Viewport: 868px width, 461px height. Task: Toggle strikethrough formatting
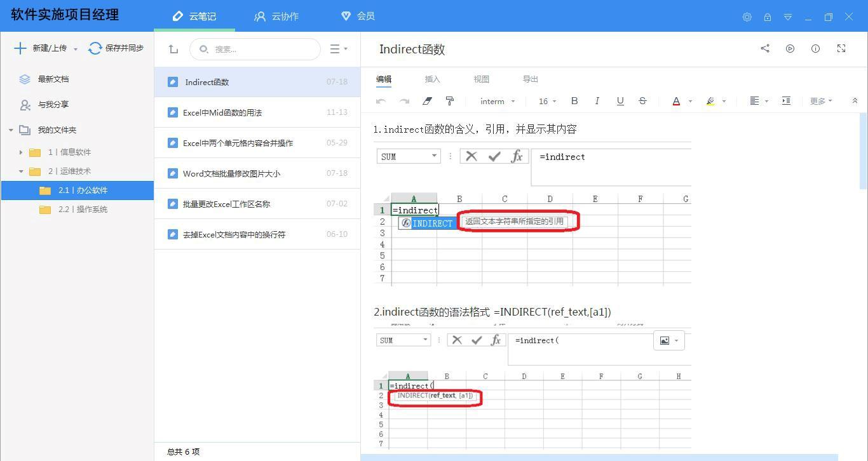click(642, 101)
